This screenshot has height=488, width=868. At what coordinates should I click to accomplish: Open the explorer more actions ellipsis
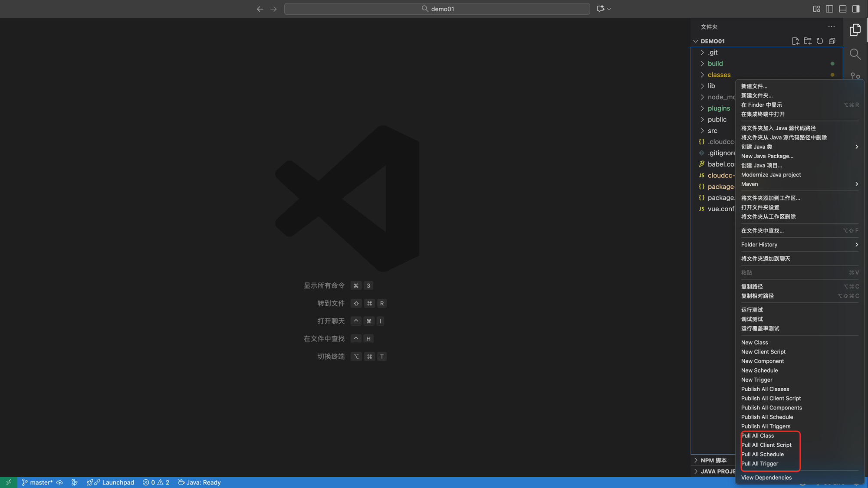point(831,27)
